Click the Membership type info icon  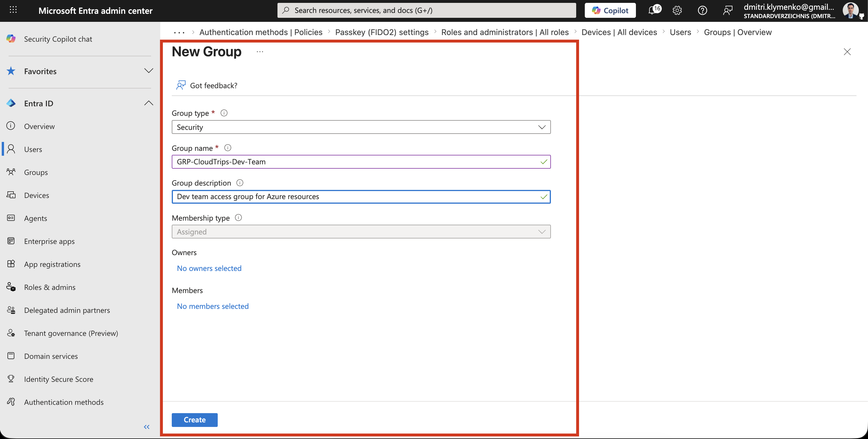pos(238,217)
